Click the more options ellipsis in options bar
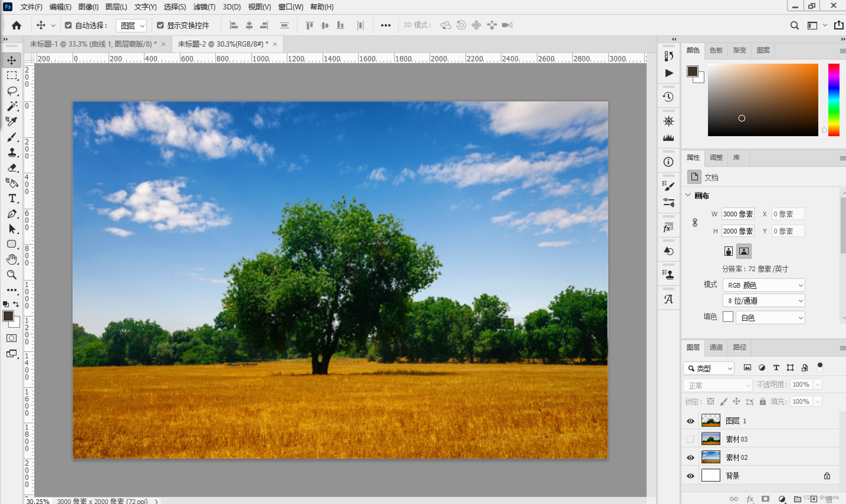This screenshot has height=504, width=846. coord(385,25)
